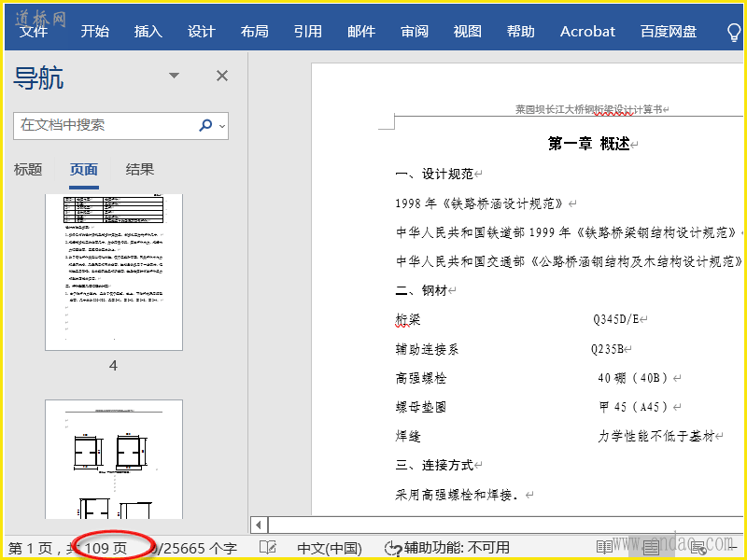747x560 pixels.
Task: Switch to the 结果 navigation tab
Action: (139, 170)
